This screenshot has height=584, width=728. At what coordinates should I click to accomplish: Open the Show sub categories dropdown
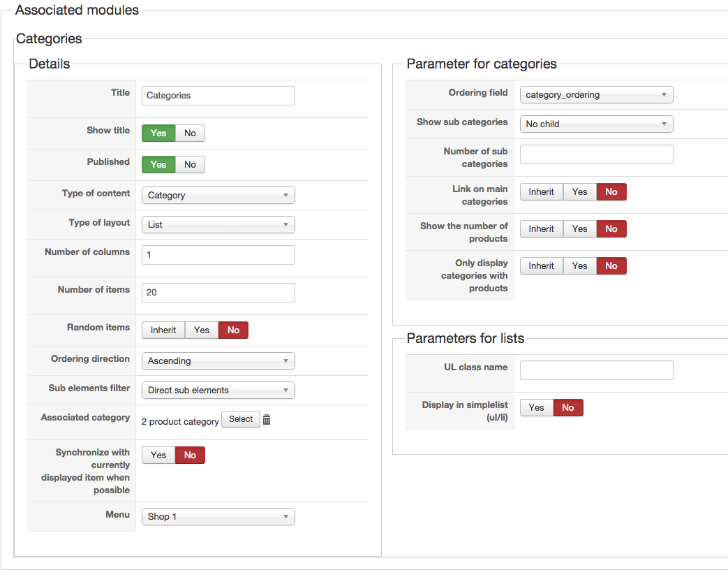coord(596,124)
